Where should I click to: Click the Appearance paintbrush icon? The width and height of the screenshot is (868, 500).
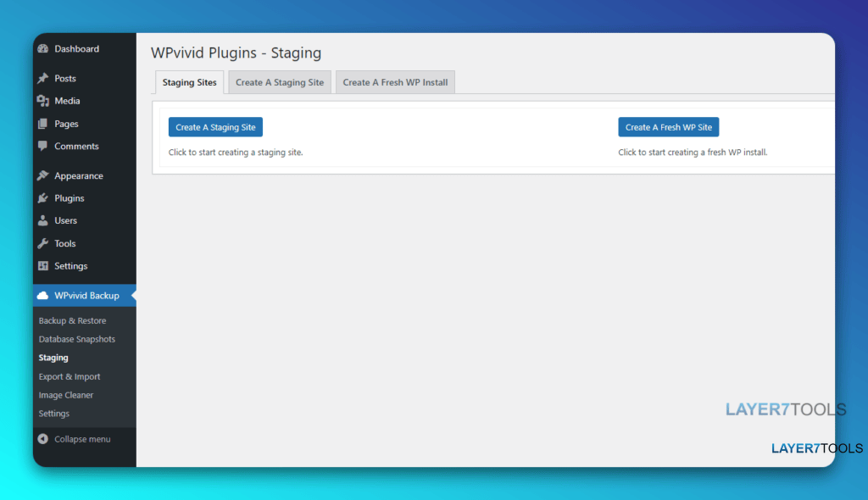click(x=43, y=175)
